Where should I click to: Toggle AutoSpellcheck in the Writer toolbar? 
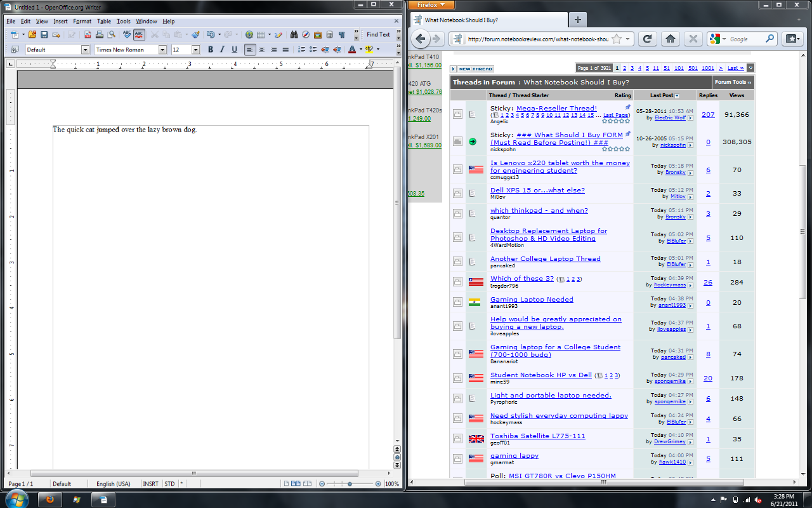[x=139, y=35]
